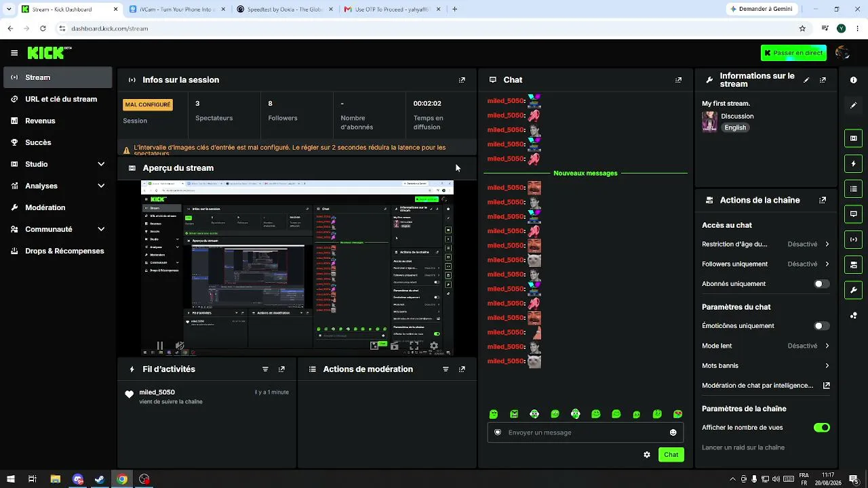Open the hamburger menu beside the Kick logo
Image resolution: width=868 pixels, height=488 pixels.
click(x=14, y=53)
